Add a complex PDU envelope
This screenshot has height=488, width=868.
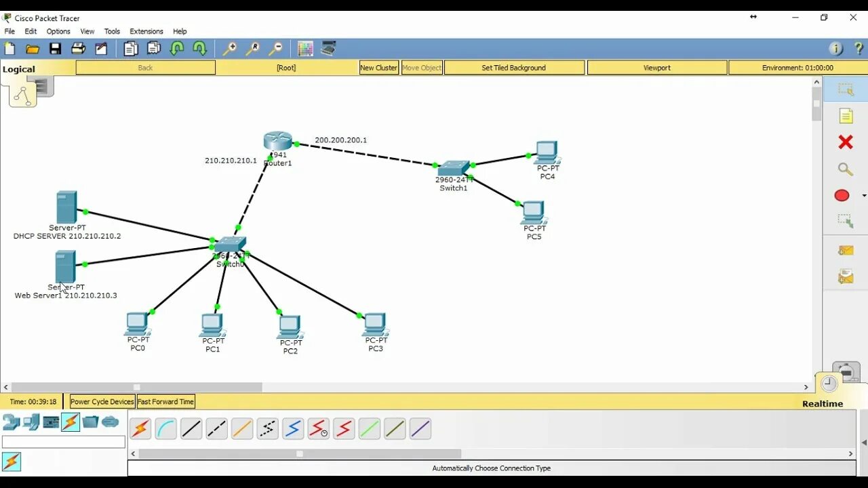845,277
